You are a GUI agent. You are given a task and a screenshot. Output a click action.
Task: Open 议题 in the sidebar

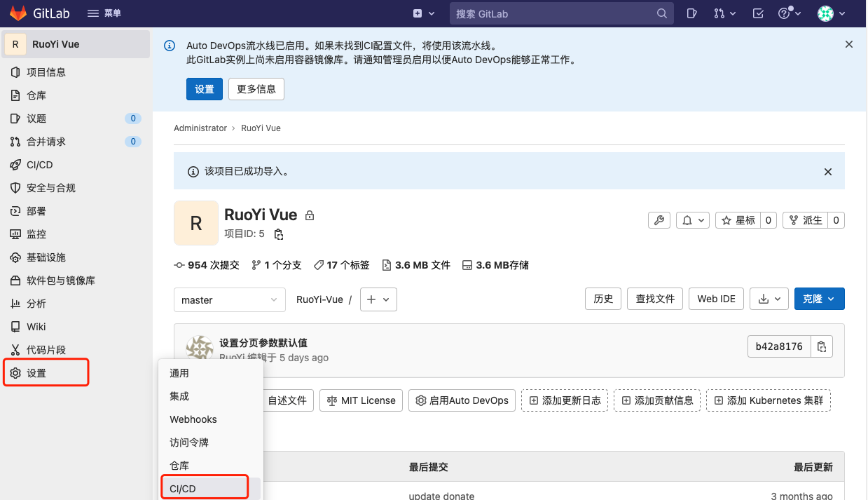click(x=76, y=119)
